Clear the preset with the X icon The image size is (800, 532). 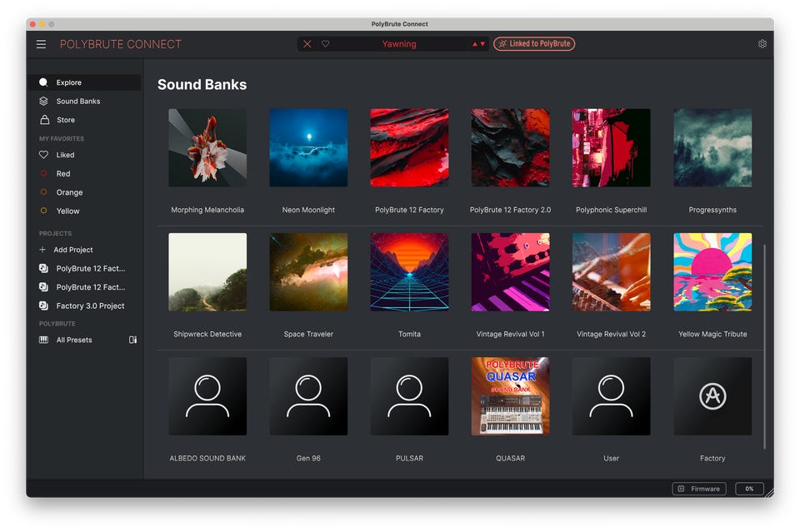(x=307, y=44)
